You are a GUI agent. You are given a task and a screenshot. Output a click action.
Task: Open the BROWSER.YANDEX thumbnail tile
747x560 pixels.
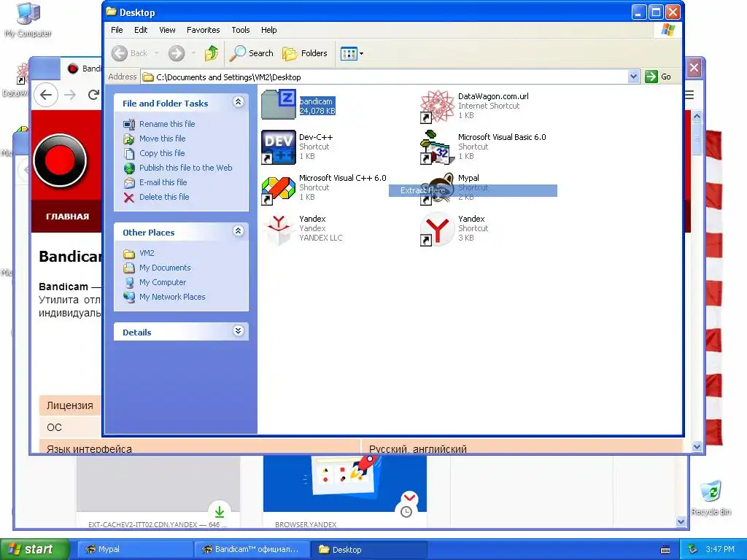coord(345,484)
